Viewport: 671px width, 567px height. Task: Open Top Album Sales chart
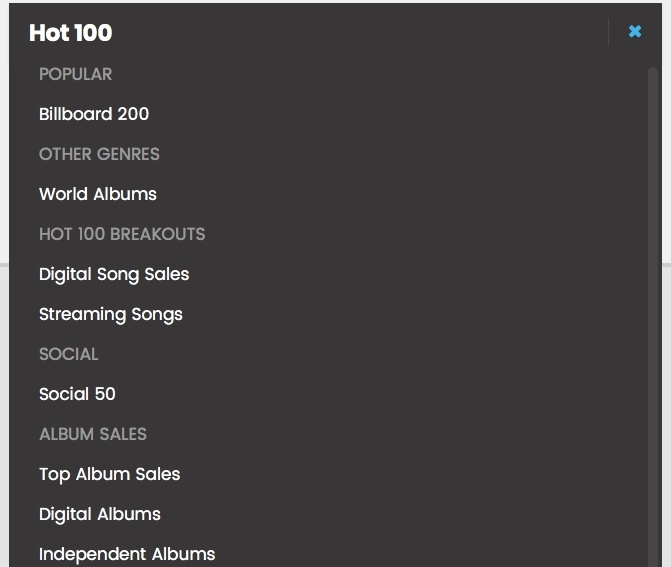pyautogui.click(x=110, y=474)
